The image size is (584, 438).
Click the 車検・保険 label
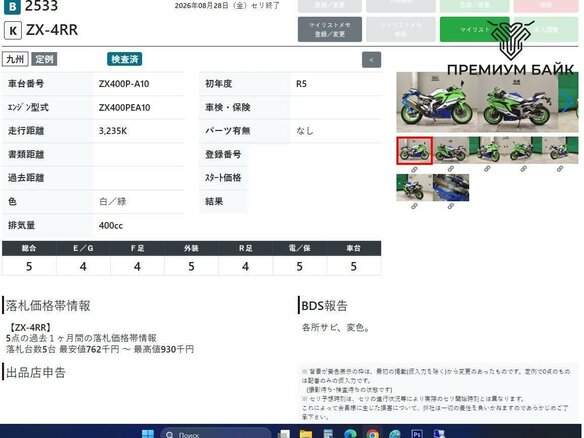[228, 108]
